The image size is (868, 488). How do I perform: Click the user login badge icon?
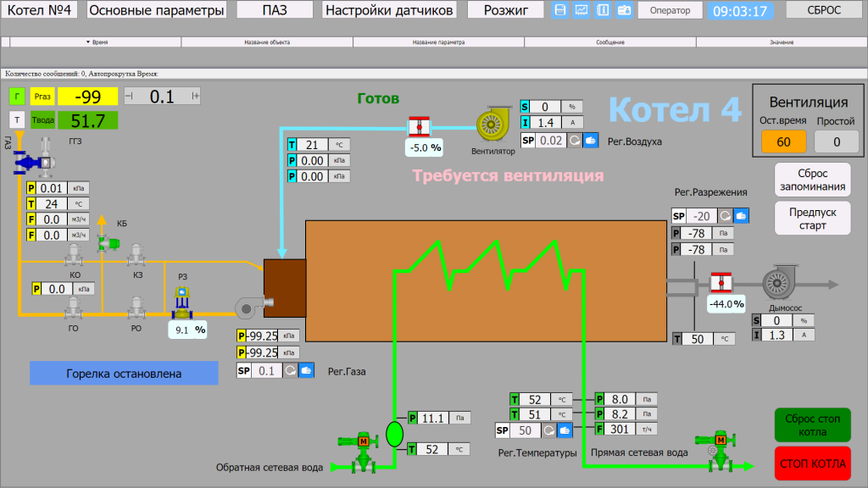[624, 10]
